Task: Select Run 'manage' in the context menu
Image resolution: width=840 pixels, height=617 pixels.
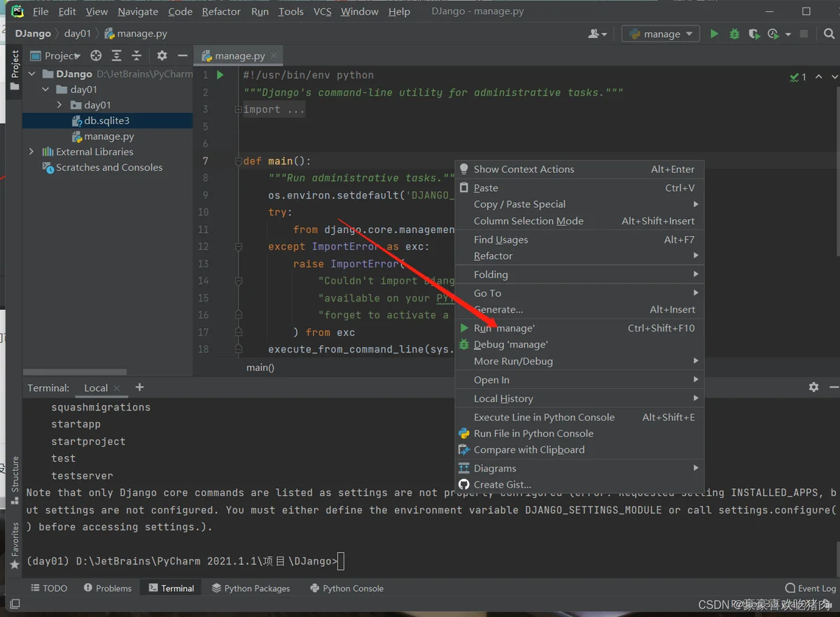Action: [580, 328]
